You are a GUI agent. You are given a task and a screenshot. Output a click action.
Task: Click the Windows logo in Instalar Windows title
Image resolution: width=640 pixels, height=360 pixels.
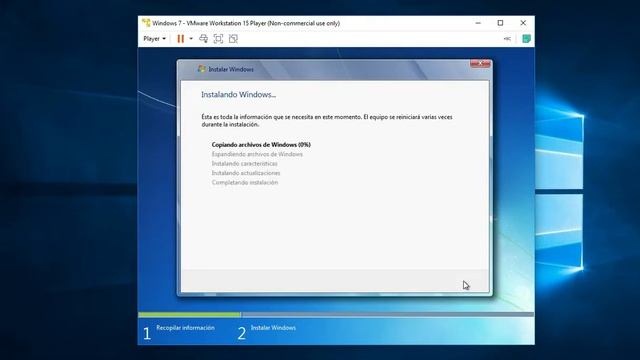coord(202,69)
